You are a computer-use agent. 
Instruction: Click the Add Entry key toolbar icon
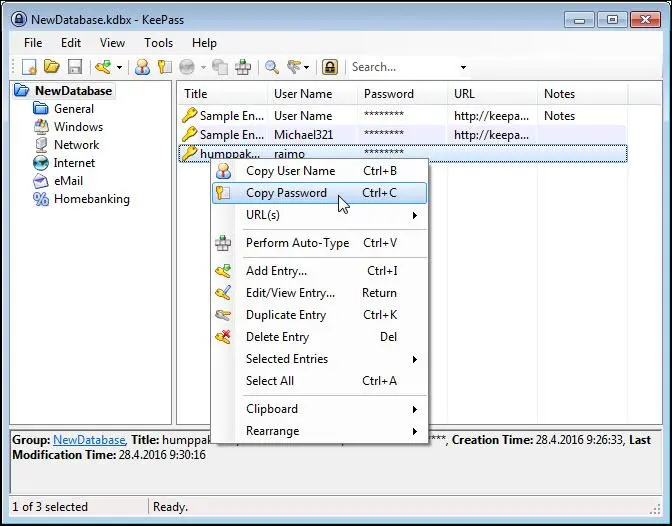103,67
